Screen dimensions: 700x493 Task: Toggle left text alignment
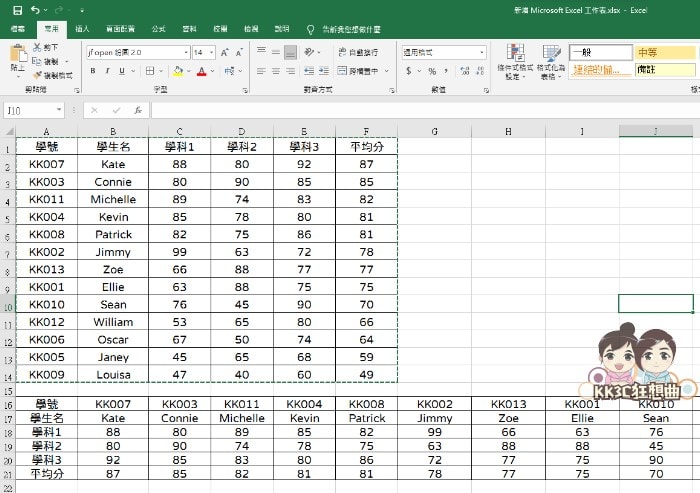[262, 71]
